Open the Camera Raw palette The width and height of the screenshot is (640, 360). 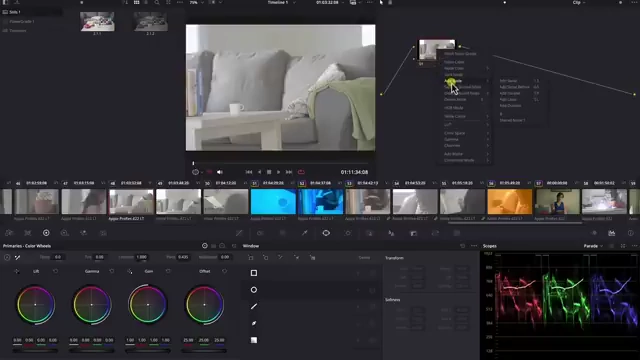point(9,233)
